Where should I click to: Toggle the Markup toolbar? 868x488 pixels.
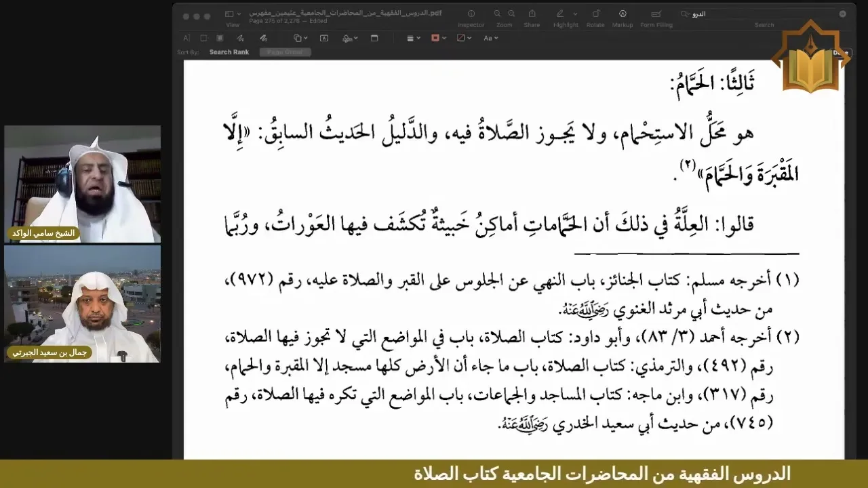[623, 14]
